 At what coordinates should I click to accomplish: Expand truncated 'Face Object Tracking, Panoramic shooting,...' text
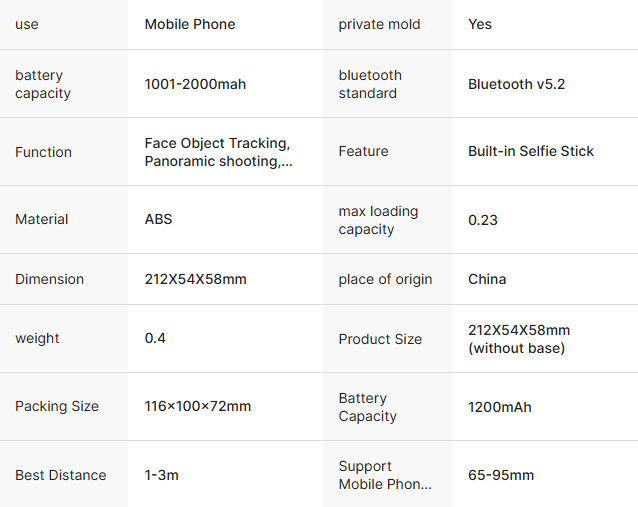point(218,152)
